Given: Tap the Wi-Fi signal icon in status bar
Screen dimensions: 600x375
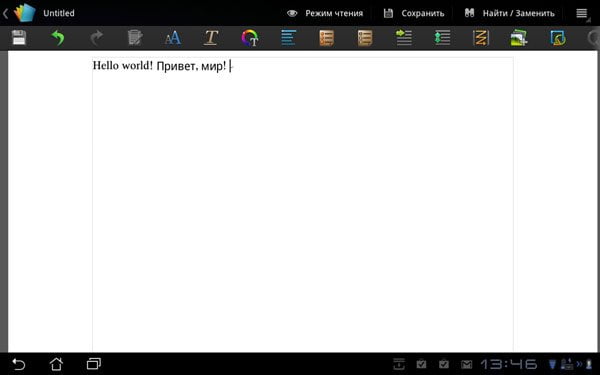Looking at the screenshot, I should point(553,364).
